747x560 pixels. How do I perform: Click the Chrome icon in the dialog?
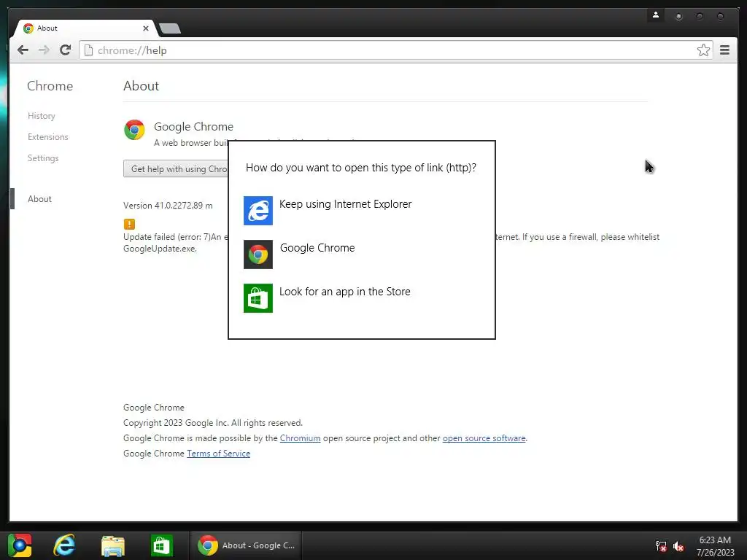click(x=258, y=254)
